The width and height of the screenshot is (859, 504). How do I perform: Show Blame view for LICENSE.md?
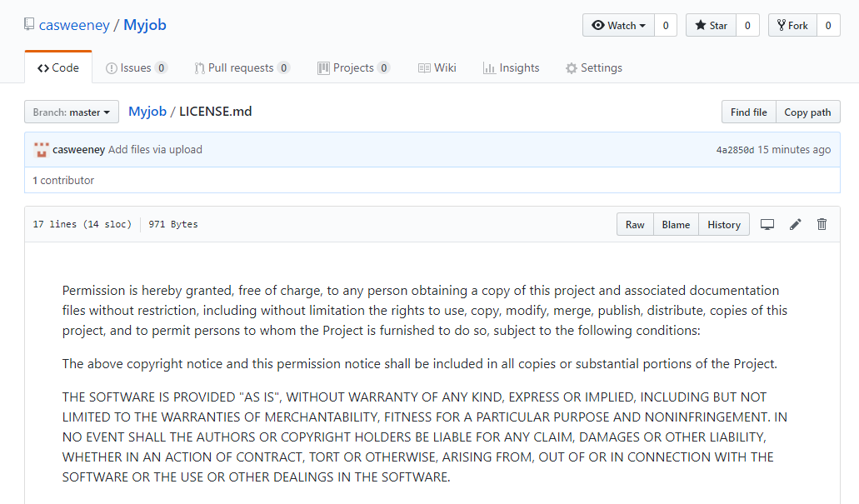pos(676,224)
